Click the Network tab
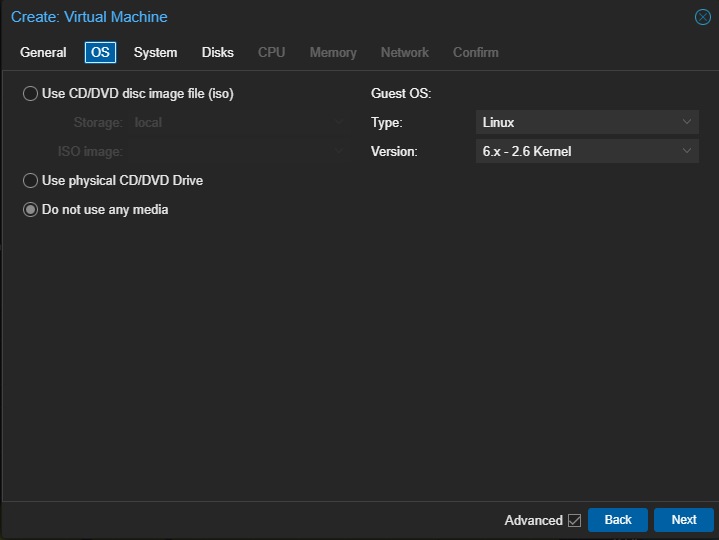719x540 pixels. [x=404, y=52]
